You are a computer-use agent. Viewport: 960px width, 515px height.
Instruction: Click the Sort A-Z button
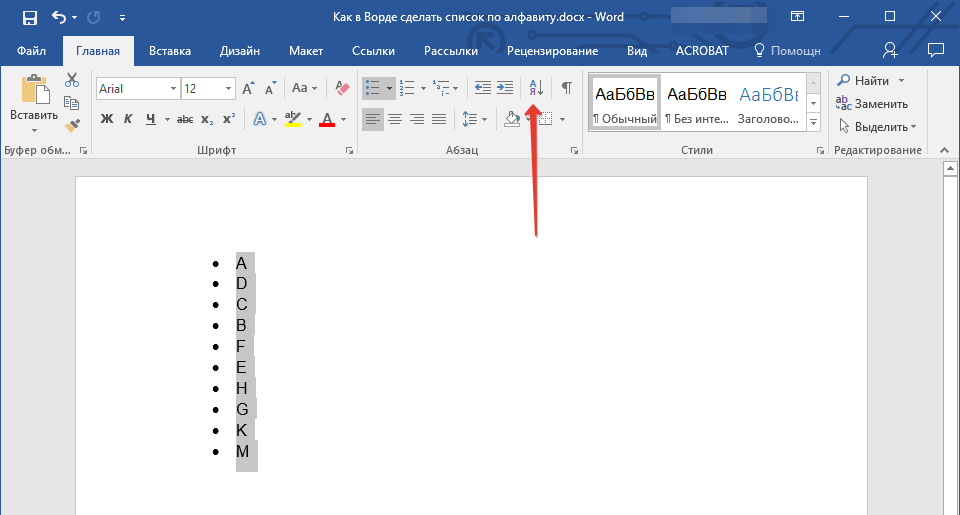pos(535,88)
